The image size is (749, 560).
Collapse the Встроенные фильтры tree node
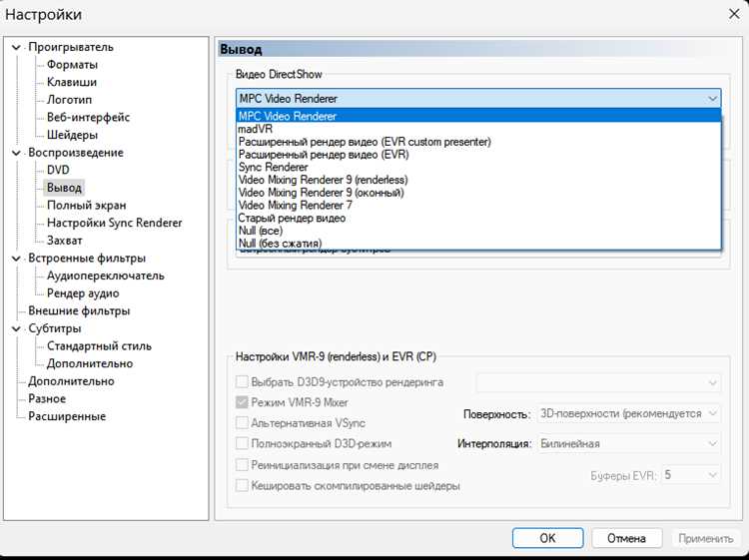click(x=16, y=259)
